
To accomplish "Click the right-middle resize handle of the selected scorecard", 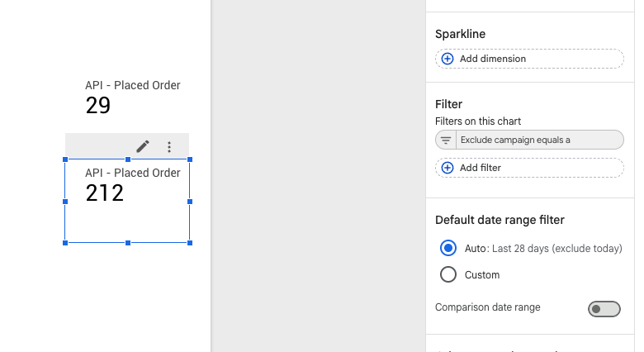I will click(190, 202).
